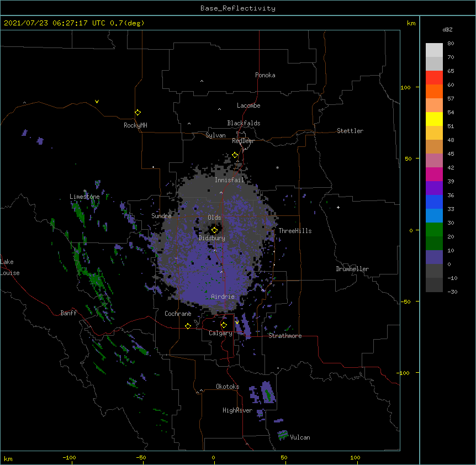Click the dBZ legend heading
The width and height of the screenshot is (476, 465).
(447, 29)
